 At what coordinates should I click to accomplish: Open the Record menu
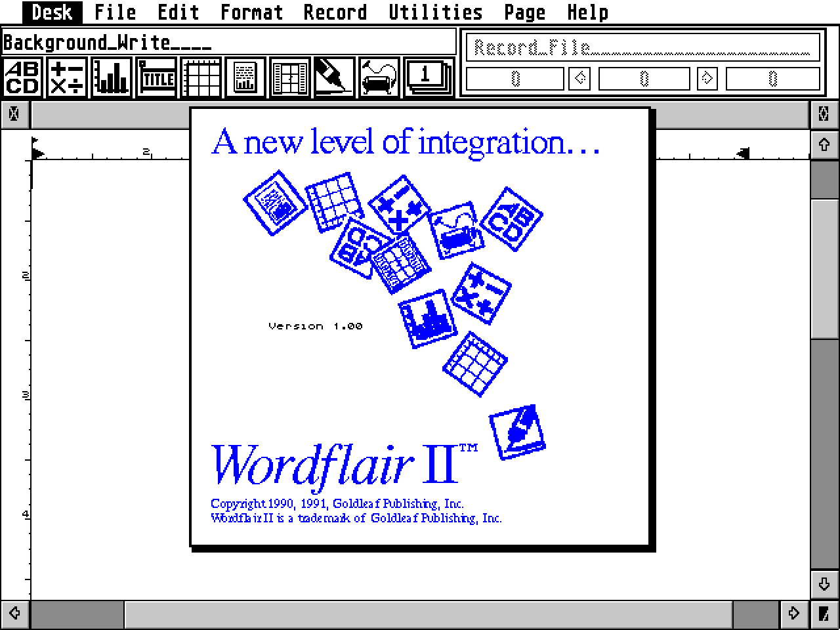point(335,12)
